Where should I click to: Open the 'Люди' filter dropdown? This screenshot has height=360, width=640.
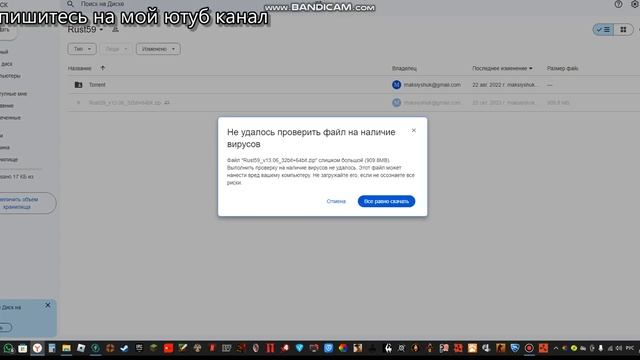(x=116, y=49)
